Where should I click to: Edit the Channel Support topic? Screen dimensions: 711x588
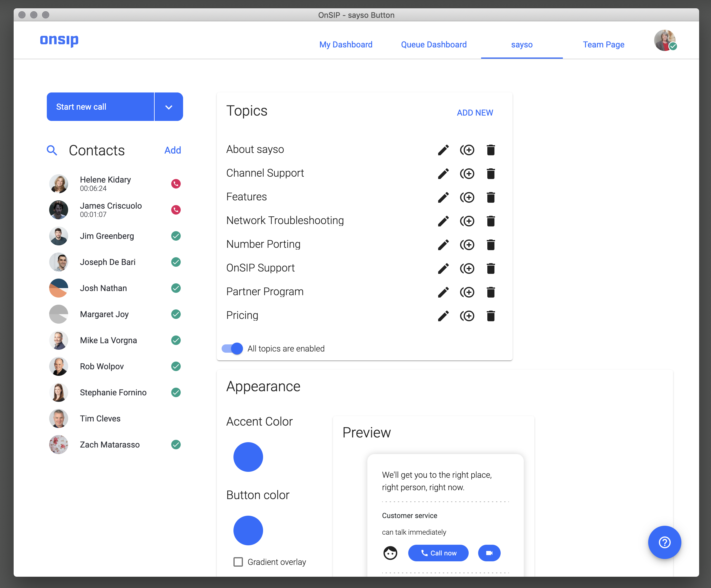[x=443, y=173]
